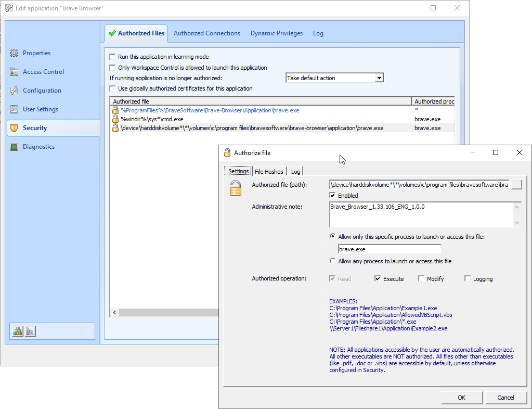Open the File Hashes tab

coord(269,172)
